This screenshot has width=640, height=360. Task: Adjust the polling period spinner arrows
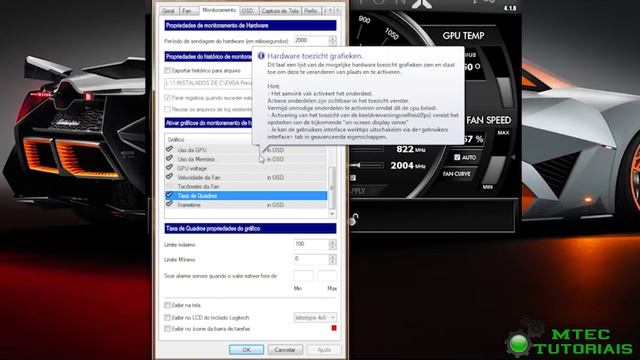(x=333, y=40)
